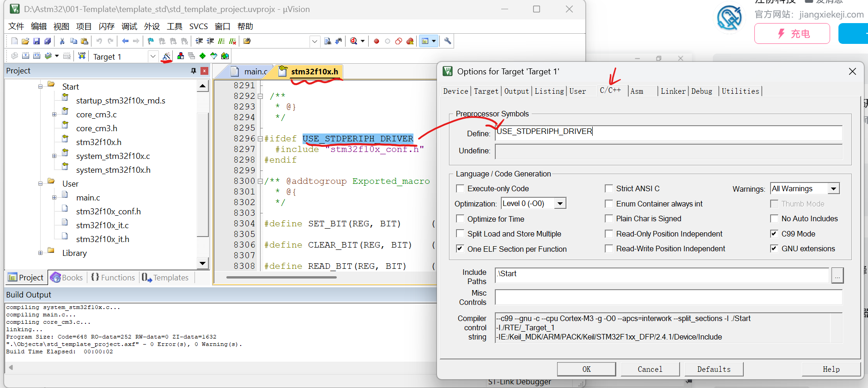Cut selection with the scissors icon

[x=62, y=41]
